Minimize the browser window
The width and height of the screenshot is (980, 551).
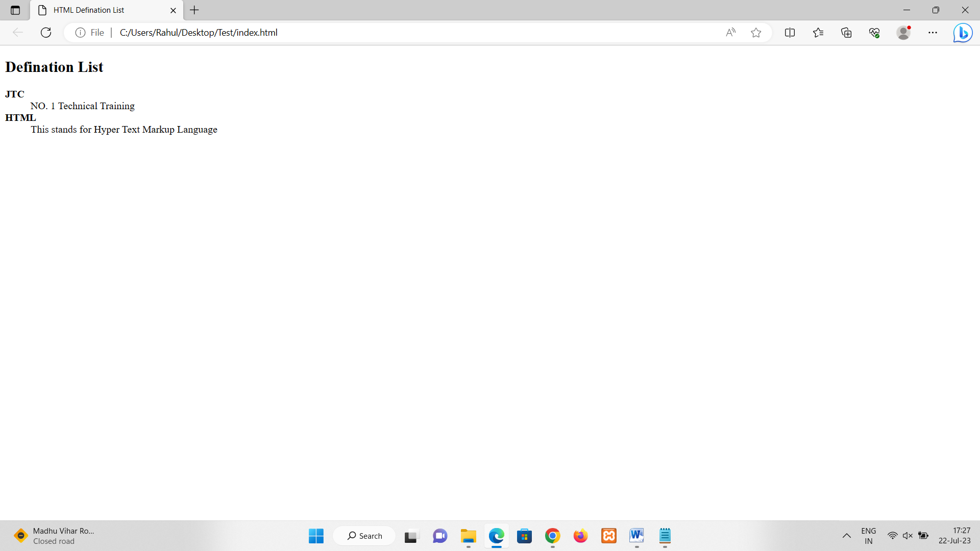[x=906, y=10]
